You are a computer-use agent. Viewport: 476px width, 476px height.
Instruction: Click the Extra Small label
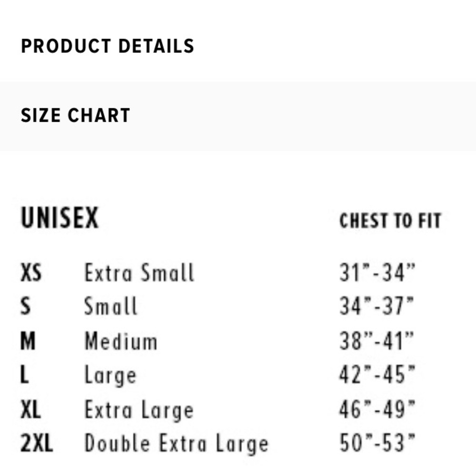139,273
